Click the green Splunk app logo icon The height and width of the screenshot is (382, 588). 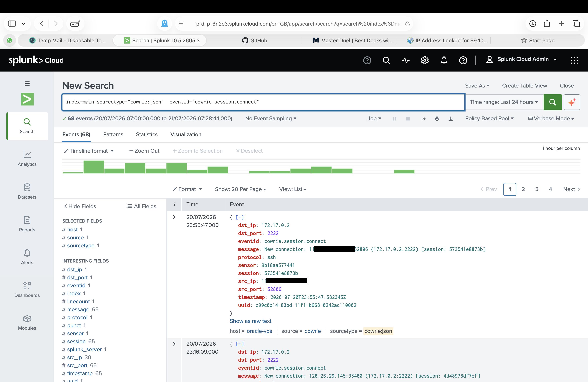point(27,99)
